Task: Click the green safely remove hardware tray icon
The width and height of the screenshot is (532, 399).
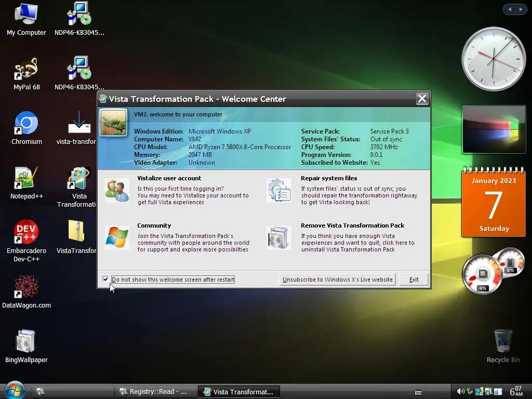Action: pos(470,391)
